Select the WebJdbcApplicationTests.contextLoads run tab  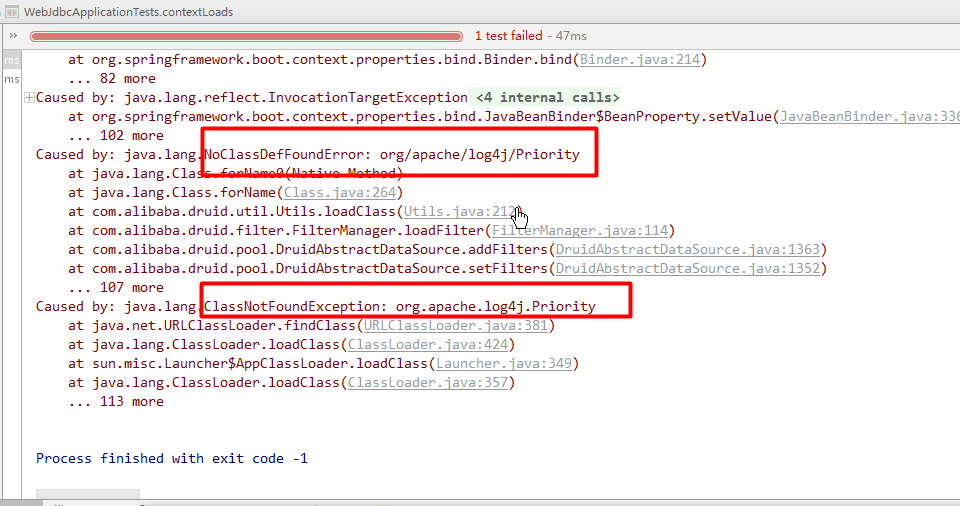click(x=128, y=12)
